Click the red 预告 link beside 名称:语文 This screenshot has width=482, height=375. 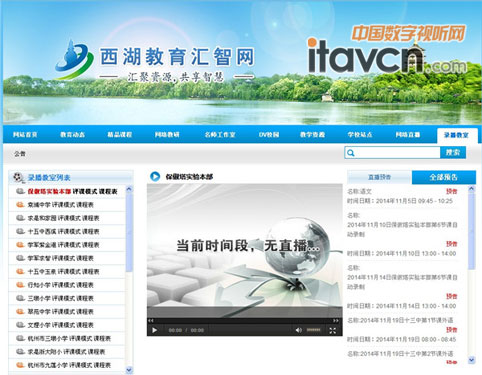point(452,191)
